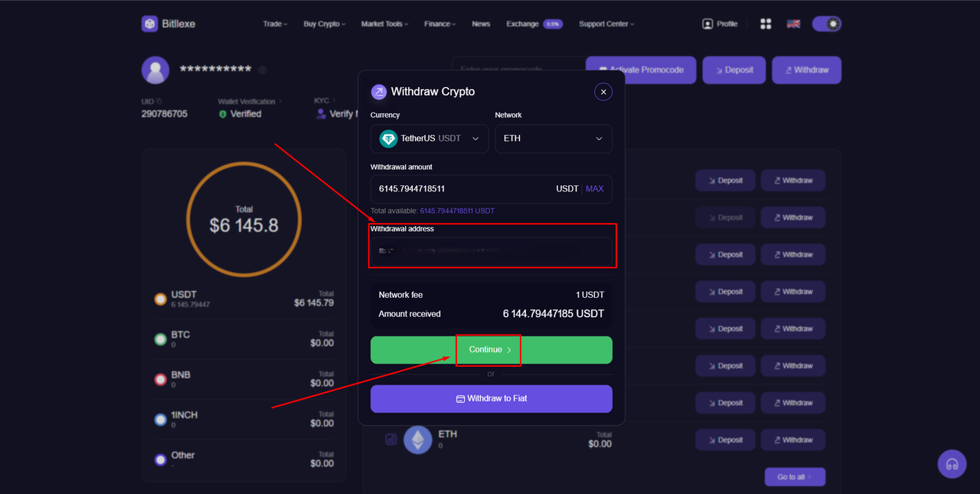The image size is (980, 494).
Task: Go to the News page
Action: tap(481, 24)
